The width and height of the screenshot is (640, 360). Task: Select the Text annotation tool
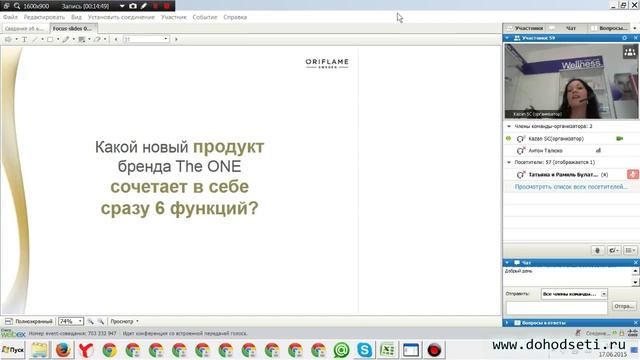24,40
